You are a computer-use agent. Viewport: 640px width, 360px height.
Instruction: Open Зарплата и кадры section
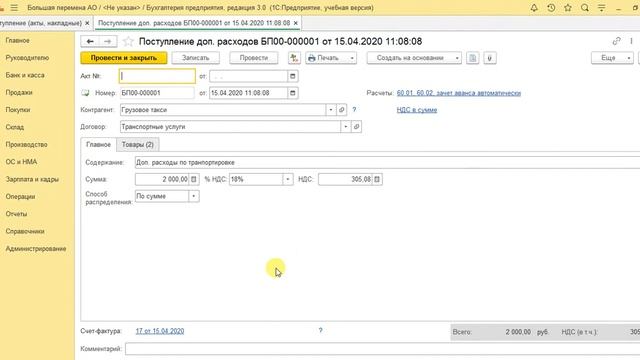pos(32,179)
